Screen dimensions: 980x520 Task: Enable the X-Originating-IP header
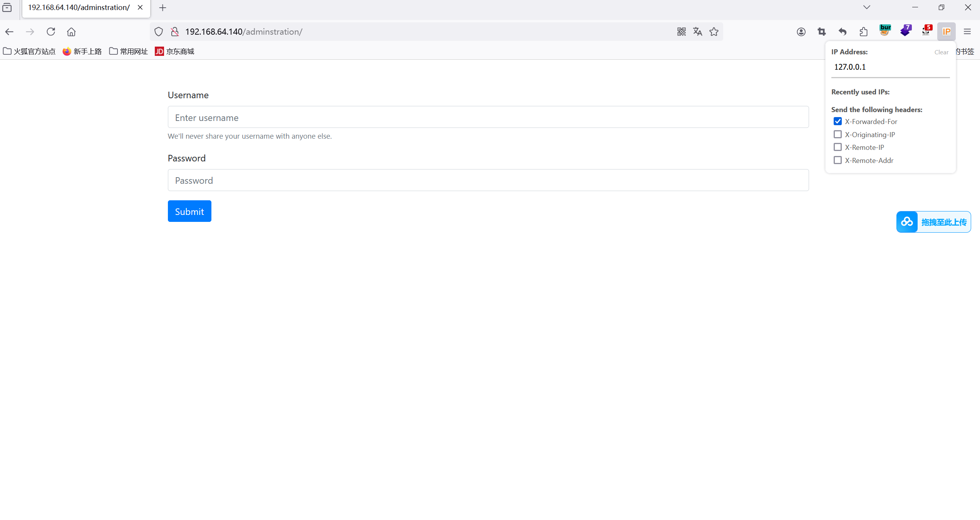(x=838, y=134)
